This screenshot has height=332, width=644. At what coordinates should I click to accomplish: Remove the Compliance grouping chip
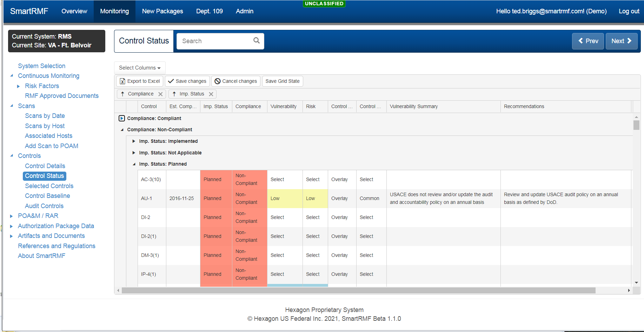point(160,94)
